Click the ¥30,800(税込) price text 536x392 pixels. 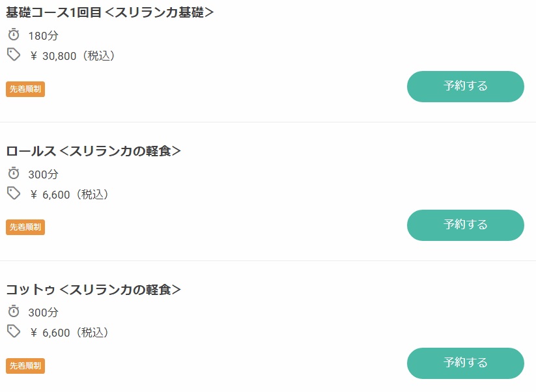pyautogui.click(x=73, y=56)
